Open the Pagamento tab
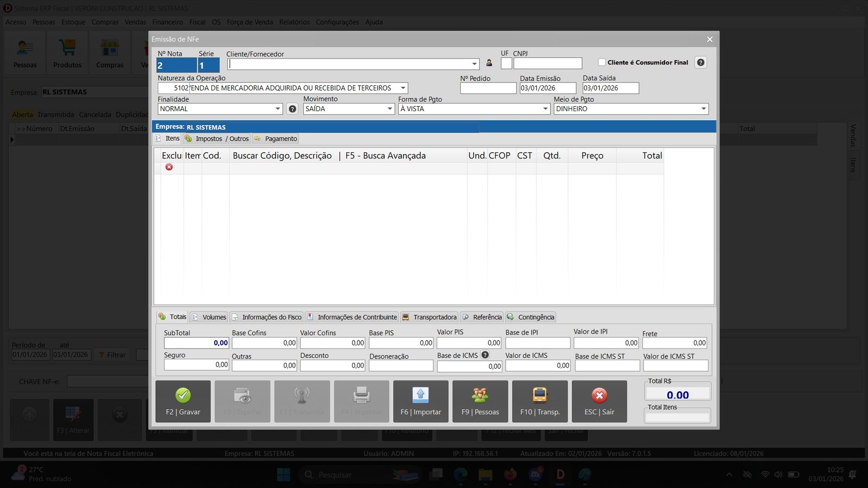 pos(276,139)
